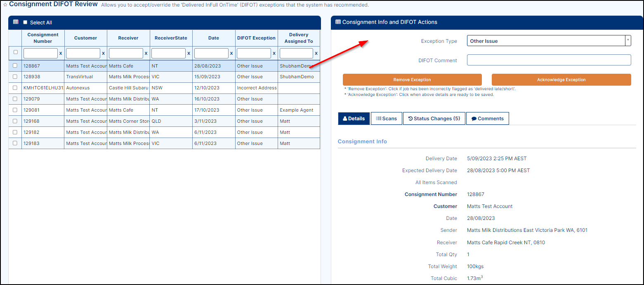Screen dimensions: 644x285
Task: Clear the ReceiverState filter using x
Action: pyautogui.click(x=189, y=54)
